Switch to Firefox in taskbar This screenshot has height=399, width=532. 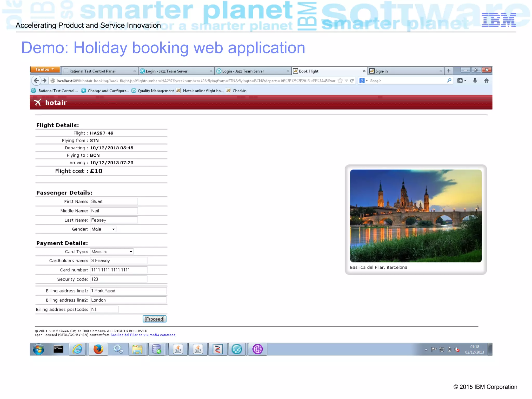(x=98, y=349)
